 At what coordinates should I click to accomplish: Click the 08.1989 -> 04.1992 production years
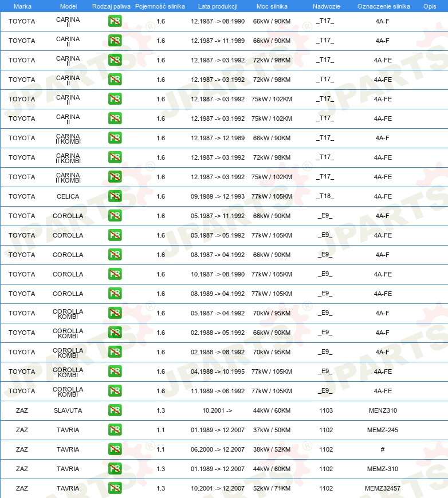[x=218, y=294]
